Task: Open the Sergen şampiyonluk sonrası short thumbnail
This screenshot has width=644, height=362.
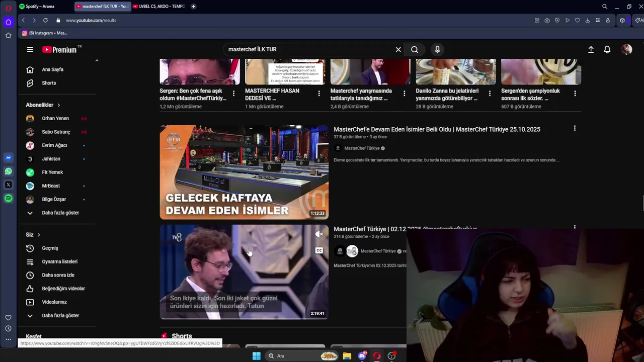Action: click(541, 71)
